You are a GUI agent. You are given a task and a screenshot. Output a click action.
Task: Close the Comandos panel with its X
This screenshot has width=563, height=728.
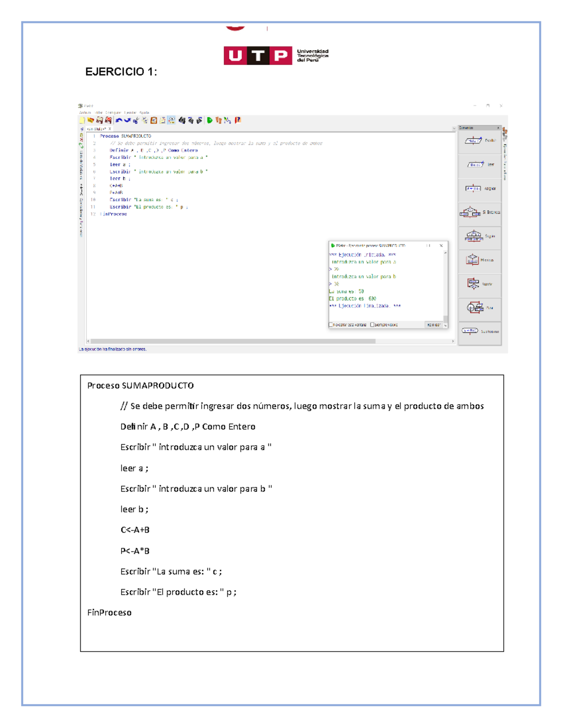498,128
